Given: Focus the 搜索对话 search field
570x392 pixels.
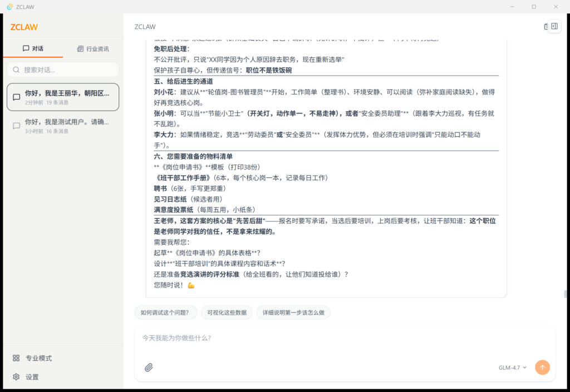Looking at the screenshot, I should click(x=67, y=70).
